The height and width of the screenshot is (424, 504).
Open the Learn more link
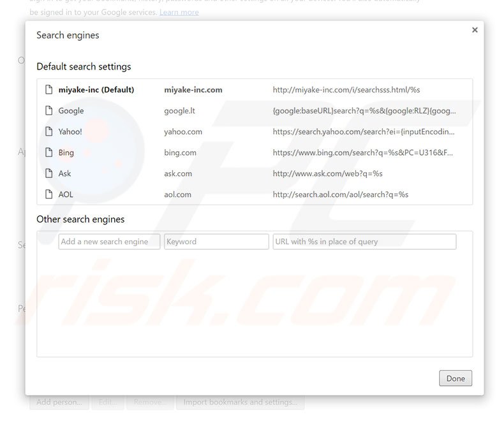tap(179, 12)
